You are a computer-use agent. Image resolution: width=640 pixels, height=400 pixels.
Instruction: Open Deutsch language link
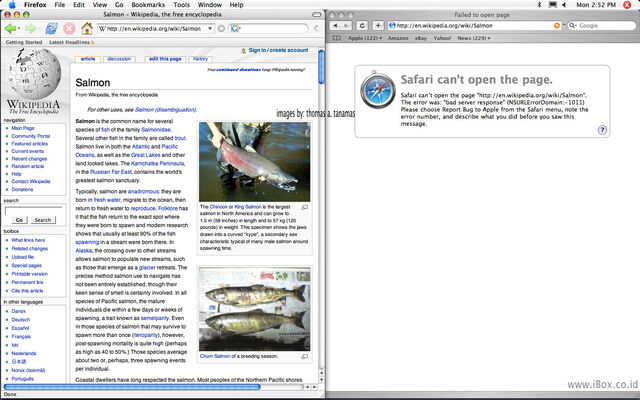click(20, 320)
